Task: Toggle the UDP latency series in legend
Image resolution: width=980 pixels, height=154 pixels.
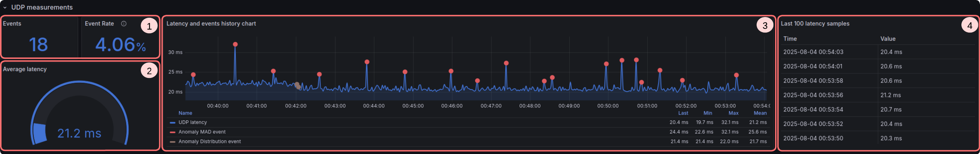Action: point(193,123)
